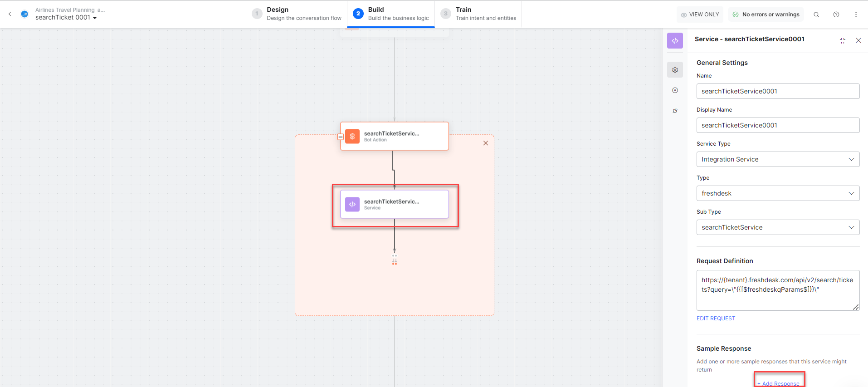Open the help question mark icon
Viewport: 868px width, 387px height.
836,15
